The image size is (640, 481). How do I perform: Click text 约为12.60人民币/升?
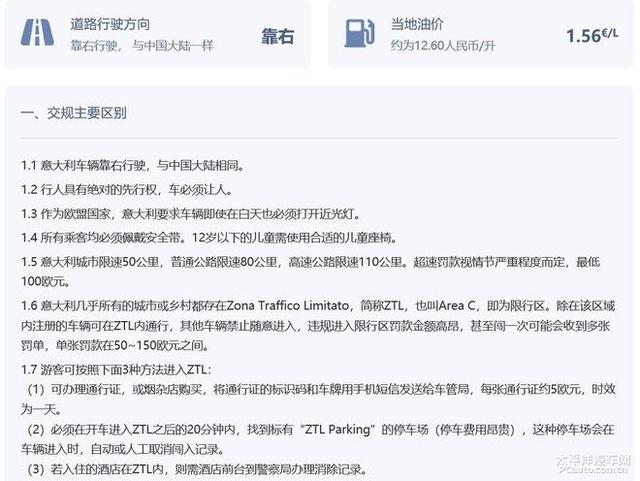[442, 45]
